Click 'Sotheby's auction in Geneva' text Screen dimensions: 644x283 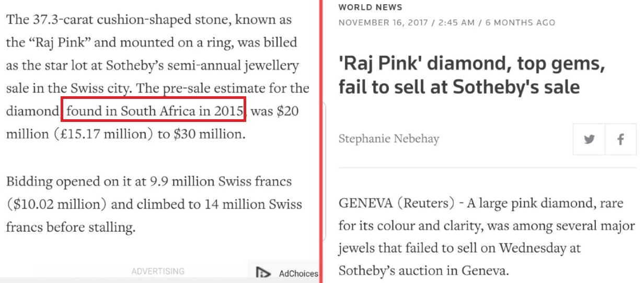tap(423, 271)
